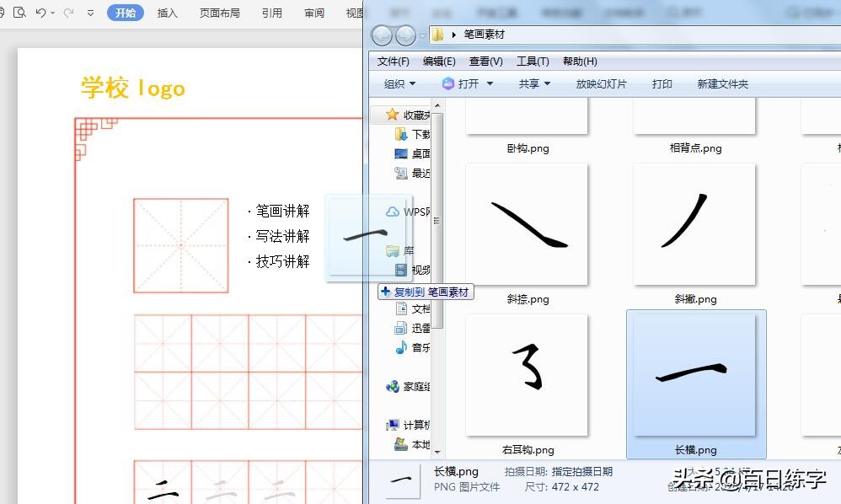Click 写法讲解 bullet text in document
The height and width of the screenshot is (504, 841).
(x=282, y=236)
